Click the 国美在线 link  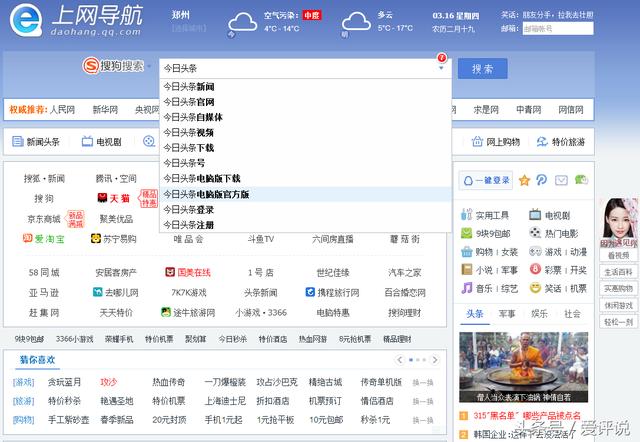(x=188, y=272)
